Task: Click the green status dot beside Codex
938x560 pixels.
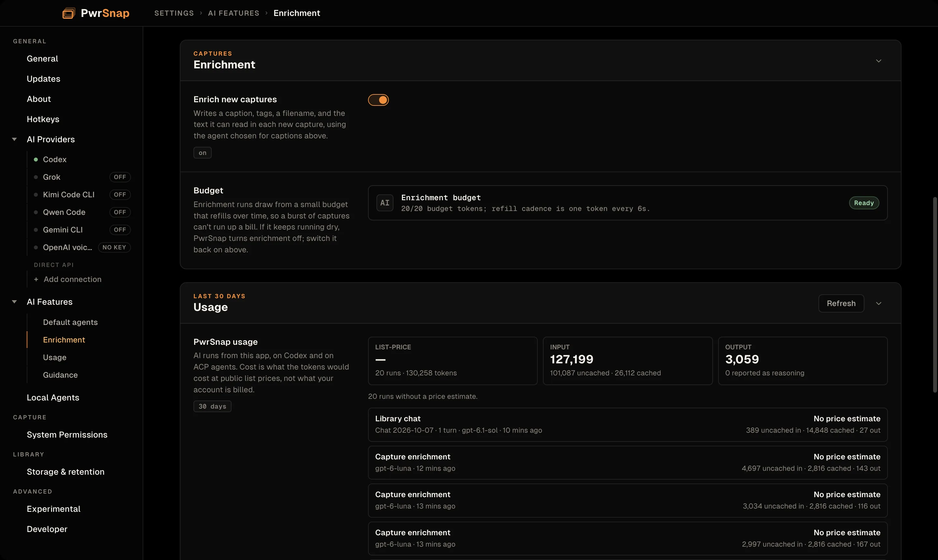Action: (36, 160)
